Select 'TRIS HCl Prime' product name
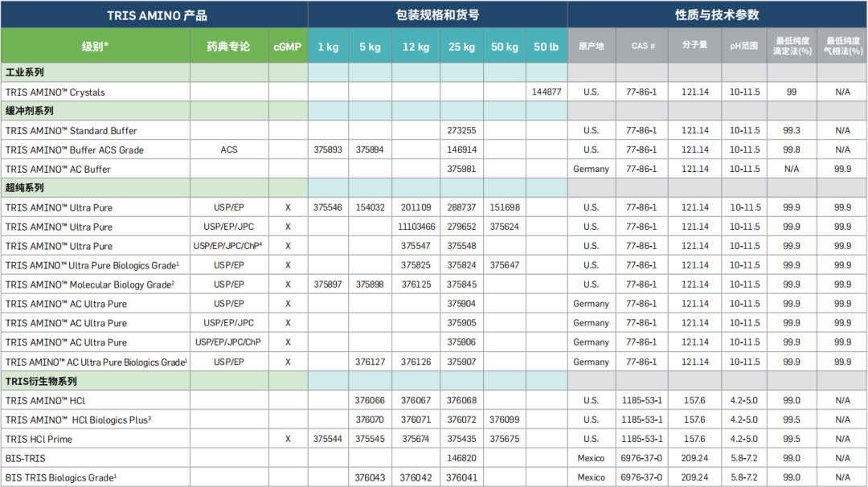 coord(39,440)
